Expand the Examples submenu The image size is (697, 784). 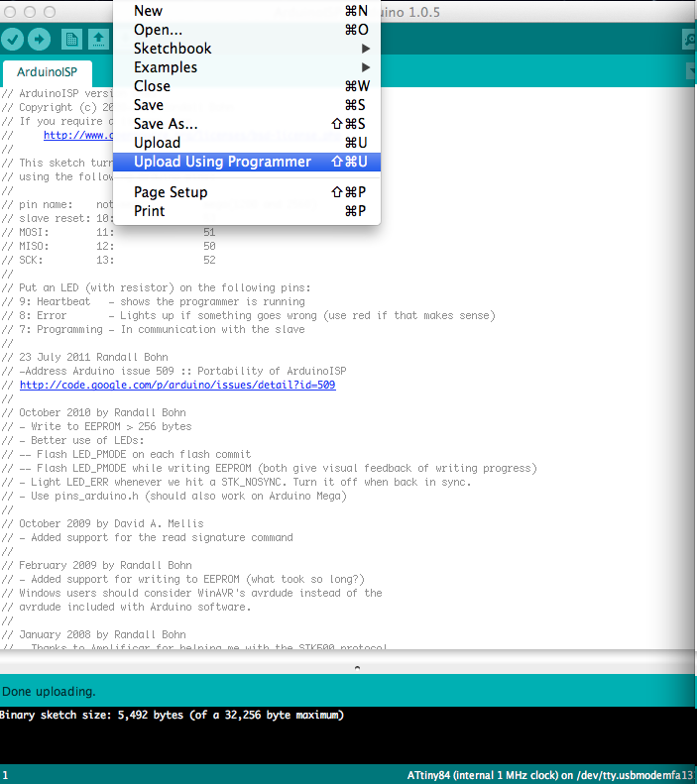(x=247, y=67)
